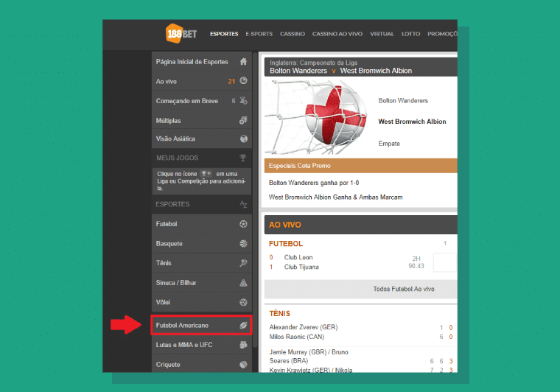
Task: Click the England flag football banner image
Action: click(315, 117)
